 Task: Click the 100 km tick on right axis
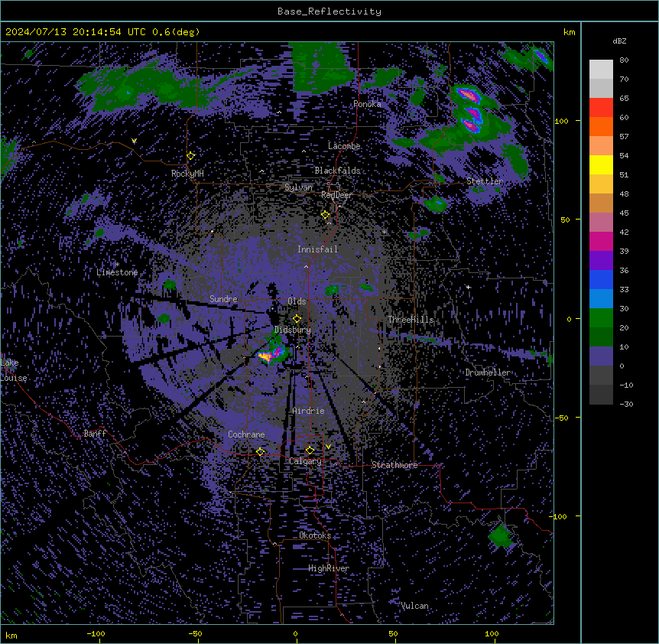(561, 121)
